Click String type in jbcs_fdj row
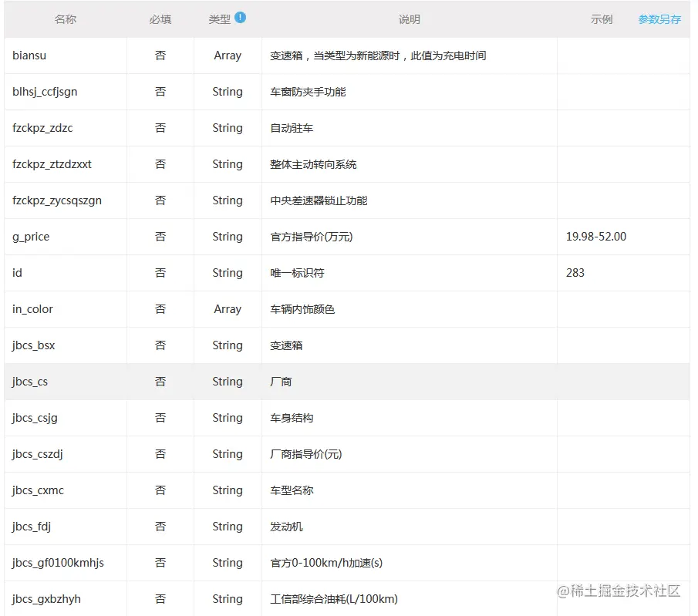 (228, 527)
